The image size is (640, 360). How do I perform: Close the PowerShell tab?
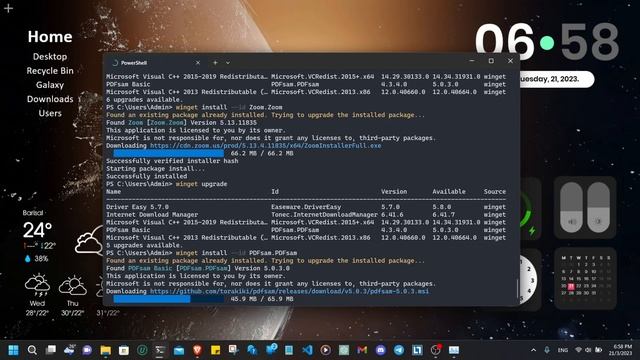pyautogui.click(x=198, y=63)
